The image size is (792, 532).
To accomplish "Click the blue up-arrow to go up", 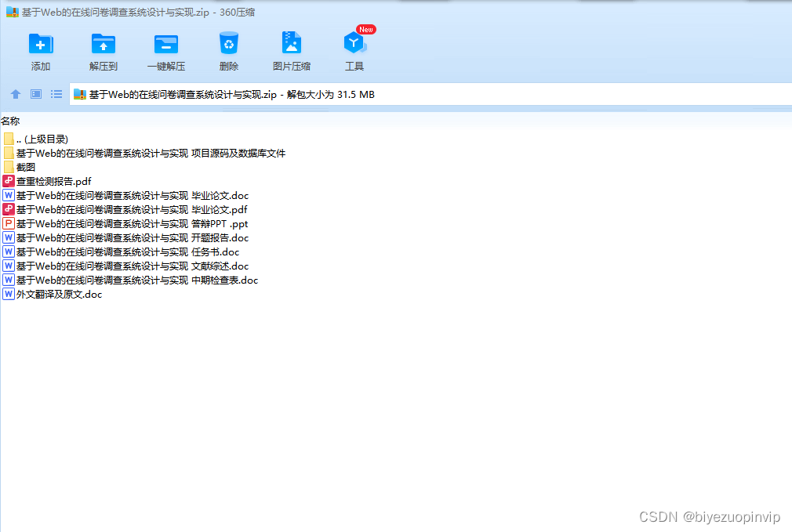I will [x=16, y=93].
